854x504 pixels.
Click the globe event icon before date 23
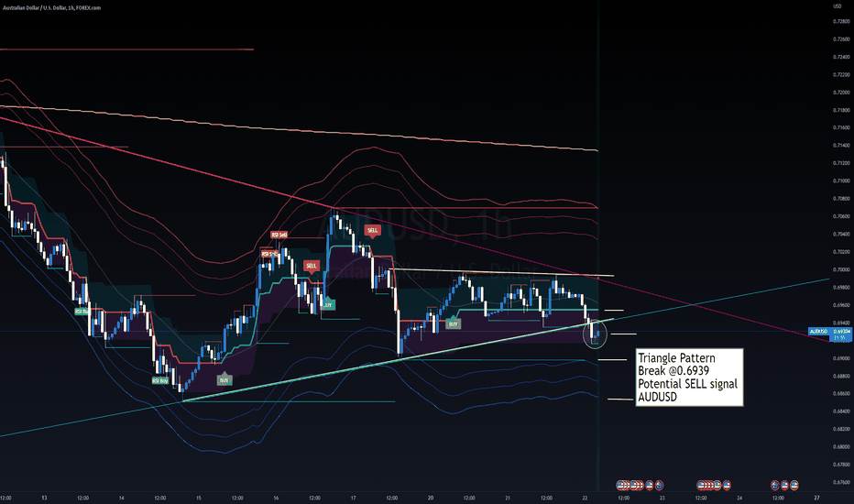click(659, 485)
